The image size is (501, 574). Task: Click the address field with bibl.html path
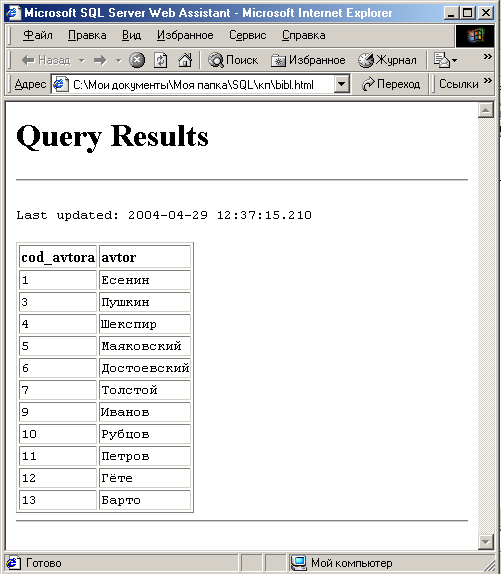tap(200, 85)
